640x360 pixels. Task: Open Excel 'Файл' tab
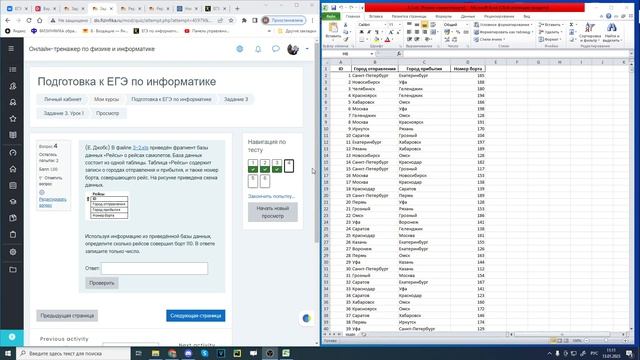coord(331,16)
